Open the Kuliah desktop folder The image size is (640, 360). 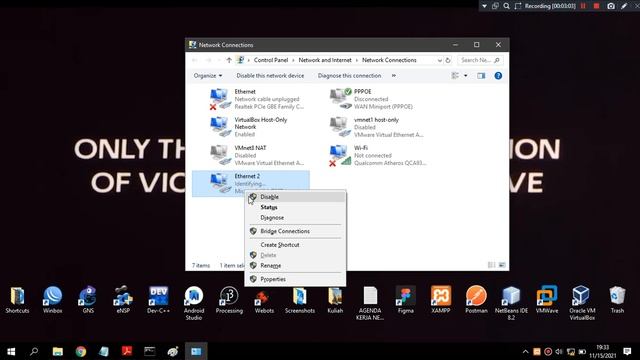point(335,300)
